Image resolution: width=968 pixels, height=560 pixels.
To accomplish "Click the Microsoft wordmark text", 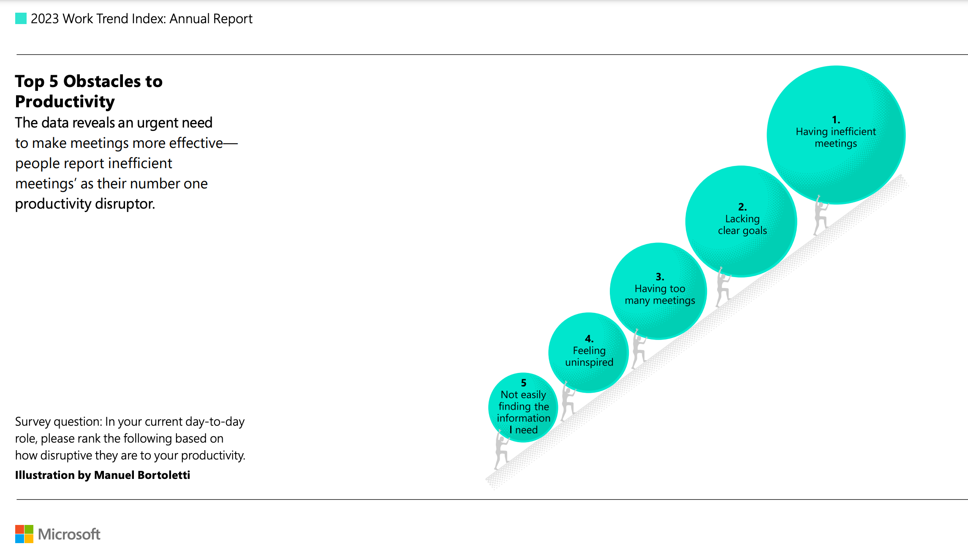I will 69,534.
